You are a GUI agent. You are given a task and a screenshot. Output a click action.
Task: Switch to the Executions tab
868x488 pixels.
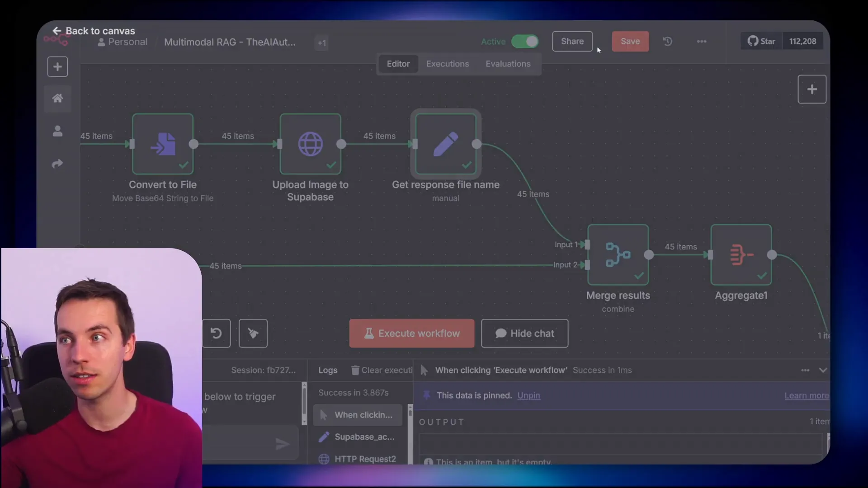(448, 64)
